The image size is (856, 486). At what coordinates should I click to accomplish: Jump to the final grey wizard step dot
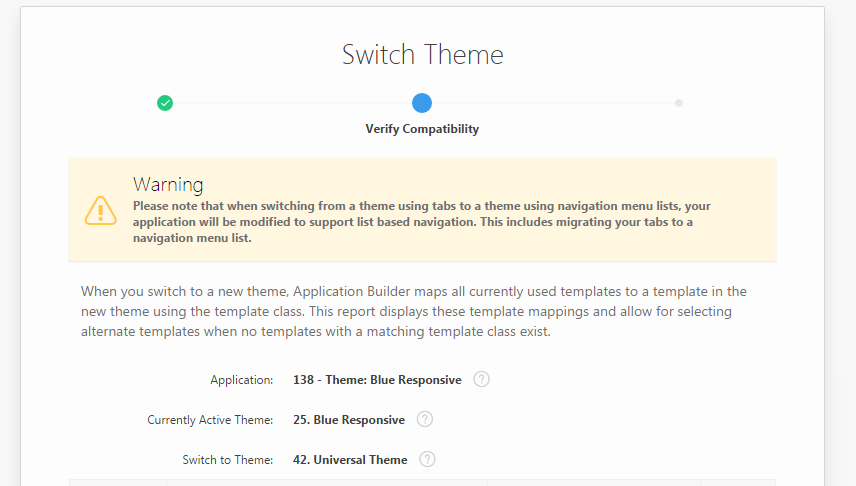click(679, 103)
